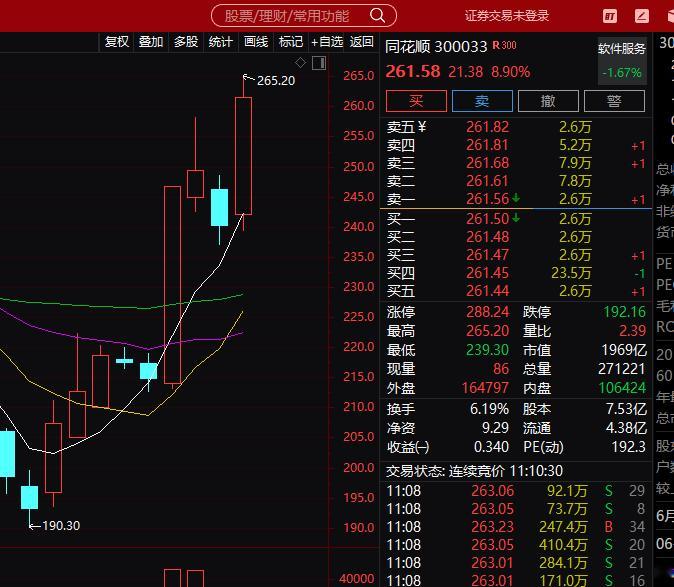Image resolution: width=674 pixels, height=587 pixels.
Task: Click the 交易状态 连续竞价 status line
Action: point(474,471)
